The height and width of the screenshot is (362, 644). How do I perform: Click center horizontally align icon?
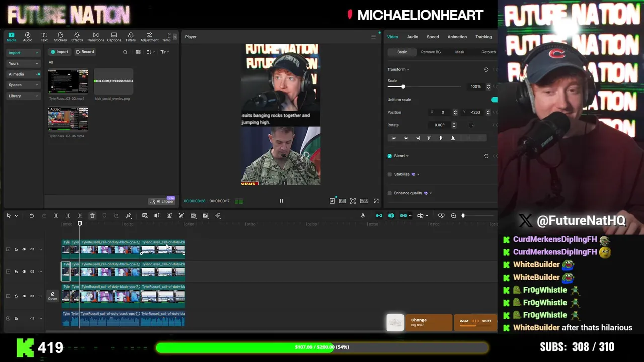click(x=406, y=138)
